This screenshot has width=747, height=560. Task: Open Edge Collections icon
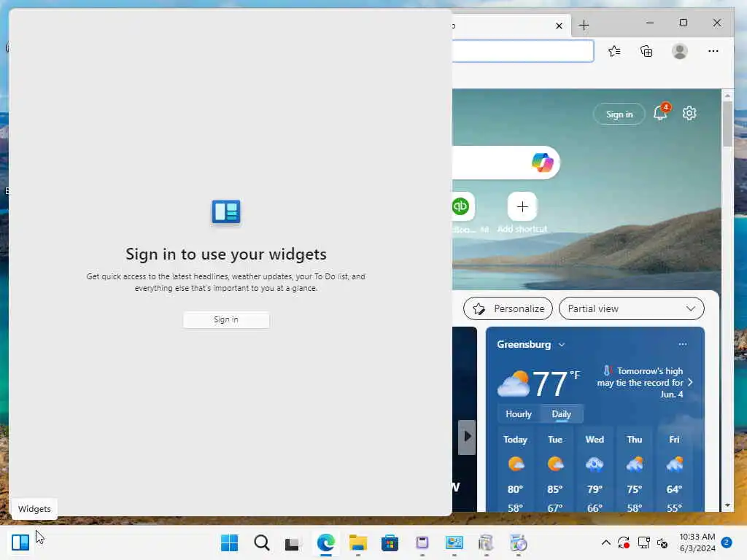(x=646, y=51)
